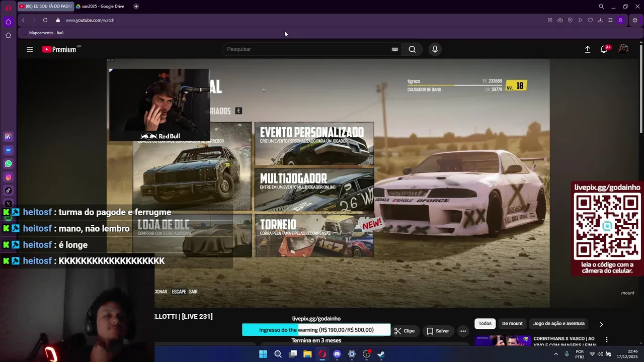Click the Salvar button

coord(438,331)
